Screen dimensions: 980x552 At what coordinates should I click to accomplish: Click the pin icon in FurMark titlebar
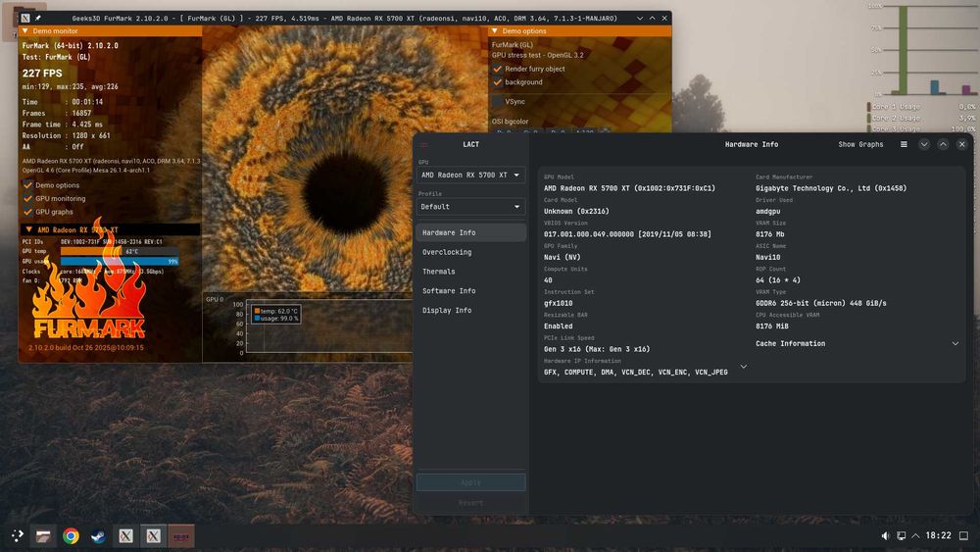pos(38,18)
